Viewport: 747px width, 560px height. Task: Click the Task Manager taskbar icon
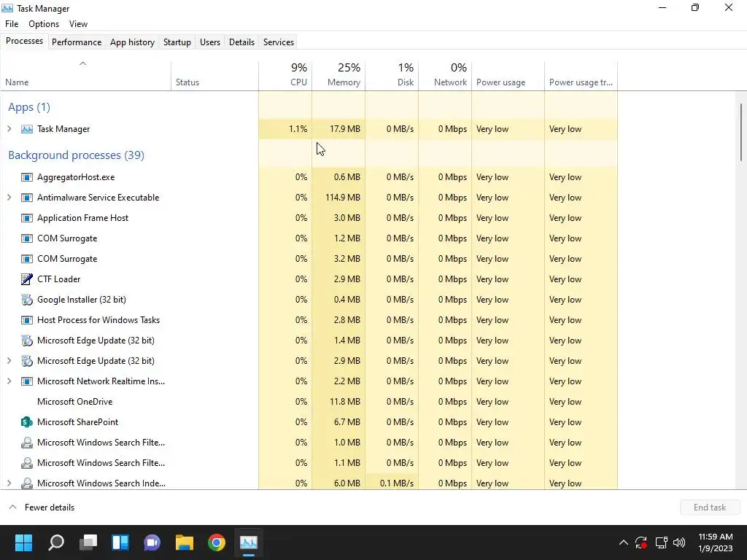(249, 542)
